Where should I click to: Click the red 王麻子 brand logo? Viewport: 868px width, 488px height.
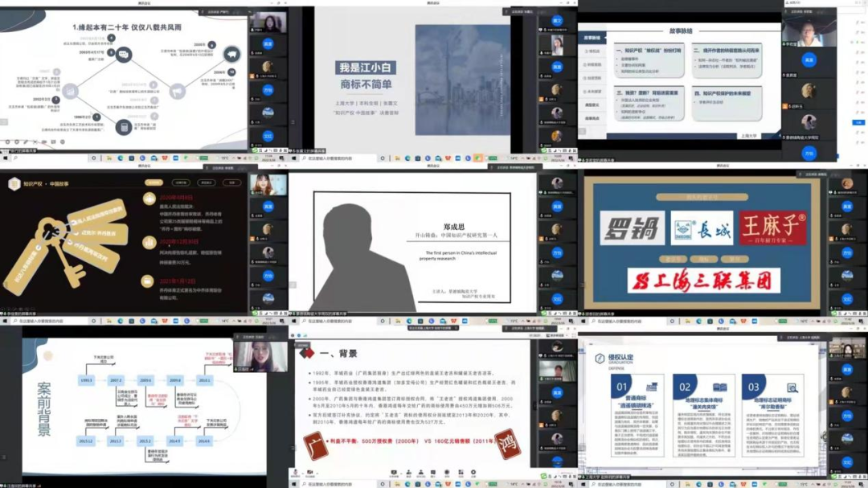tap(772, 228)
